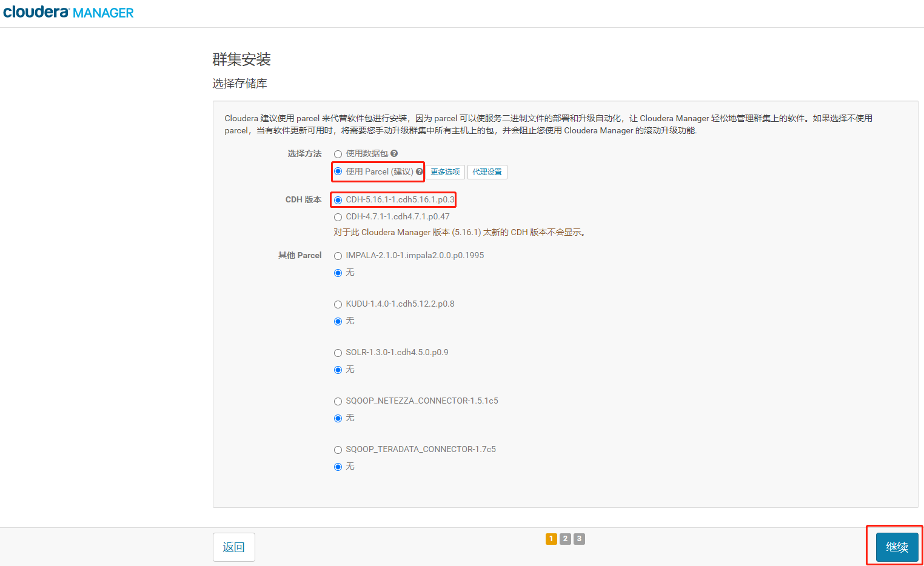
Task: Enable the IMPALA-2.1.0-1 parcel
Action: (x=338, y=255)
